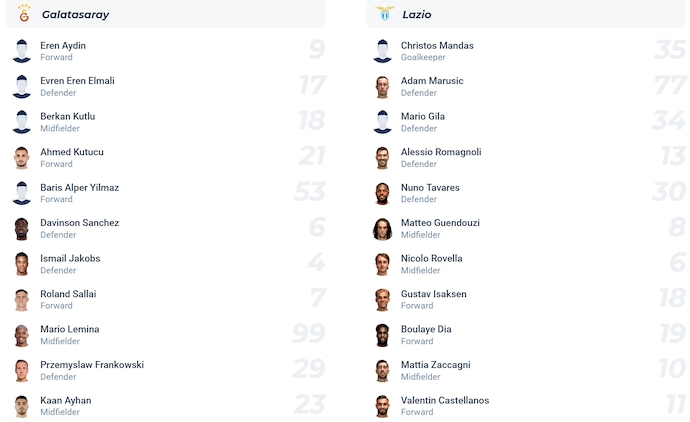Click the Galatasaray club crest icon
The width and height of the screenshot is (690, 422).
[x=24, y=14]
